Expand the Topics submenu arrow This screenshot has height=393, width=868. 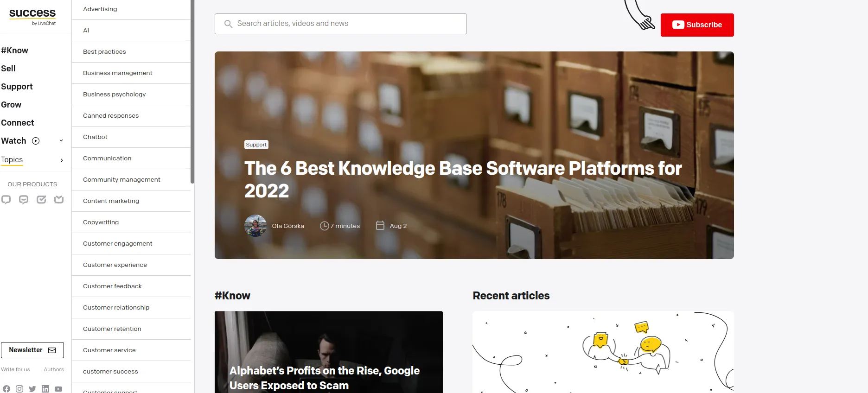[x=62, y=160]
